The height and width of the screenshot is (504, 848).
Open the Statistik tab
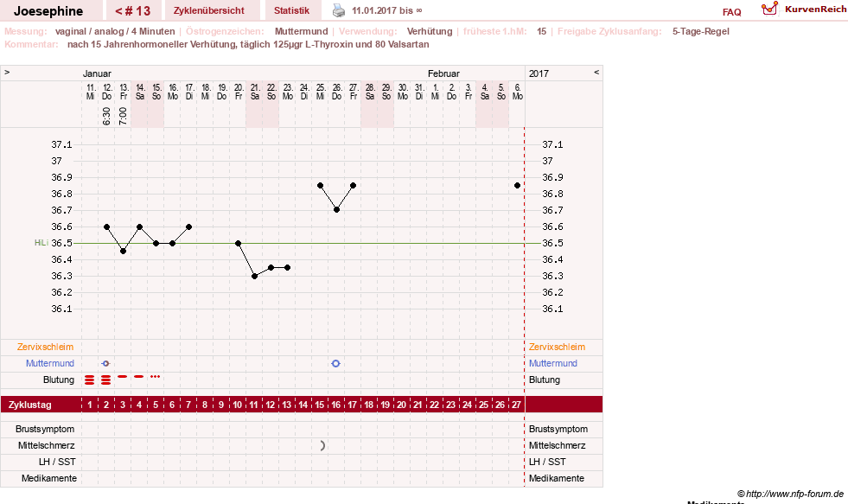click(291, 11)
